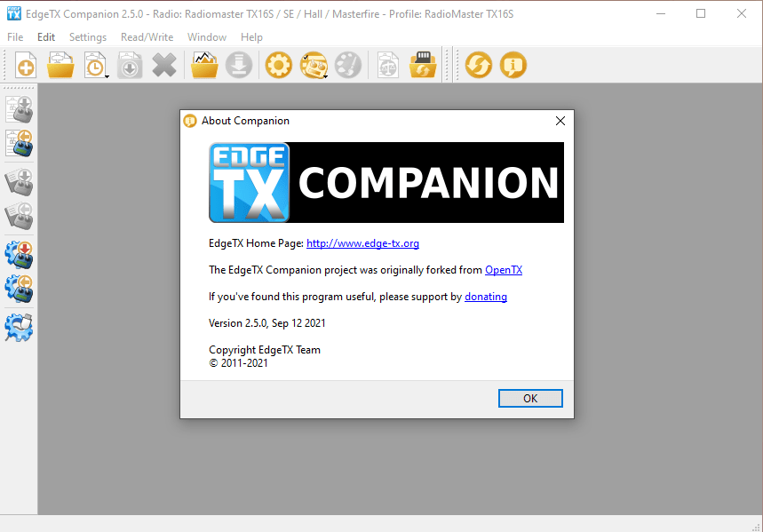Image resolution: width=763 pixels, height=532 pixels.
Task: Click the orange refresh icon on the toolbar
Action: [478, 64]
